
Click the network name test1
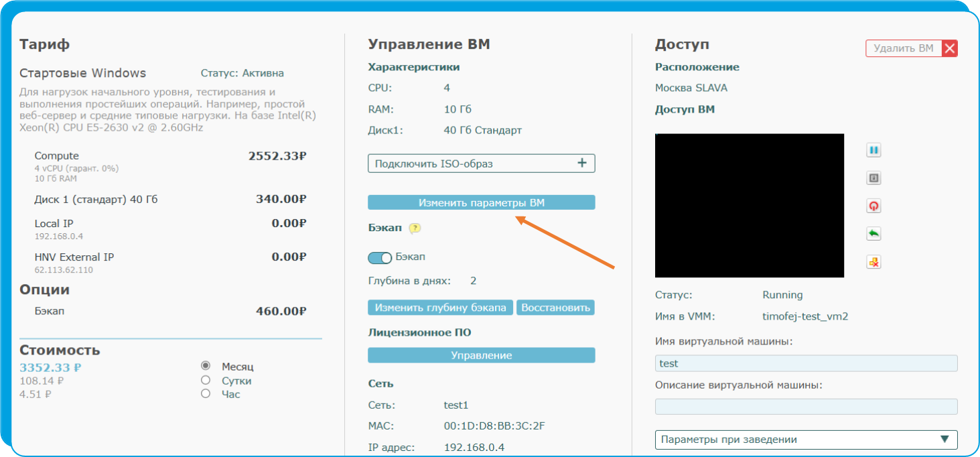tap(456, 405)
